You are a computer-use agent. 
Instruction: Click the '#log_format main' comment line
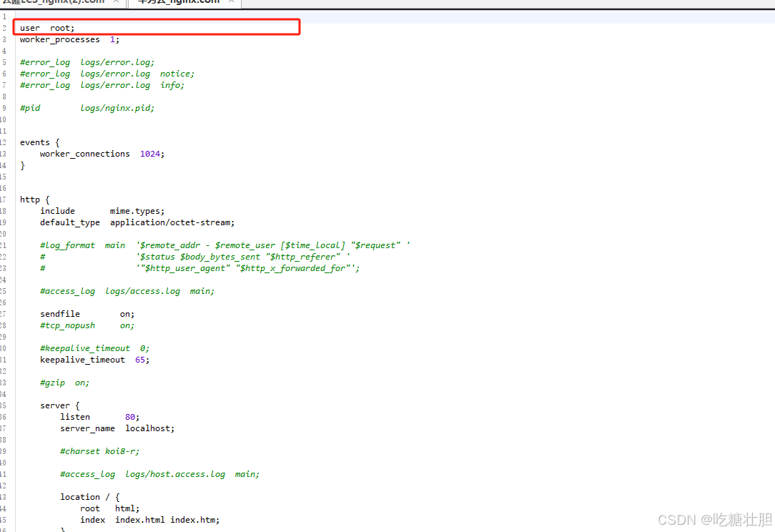225,245
